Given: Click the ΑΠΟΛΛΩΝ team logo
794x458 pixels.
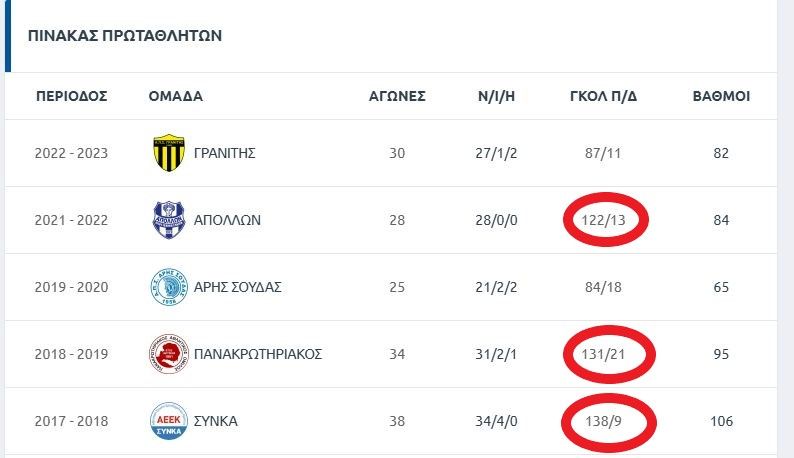Looking at the screenshot, I should click(168, 220).
